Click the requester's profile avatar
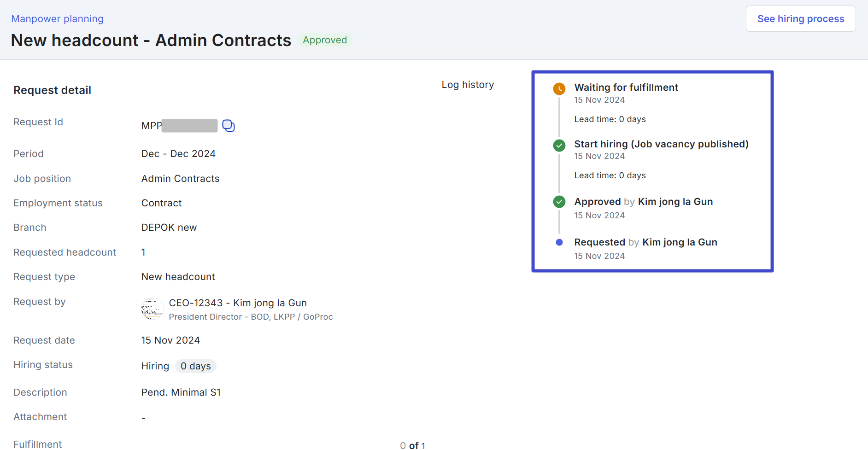 point(152,309)
